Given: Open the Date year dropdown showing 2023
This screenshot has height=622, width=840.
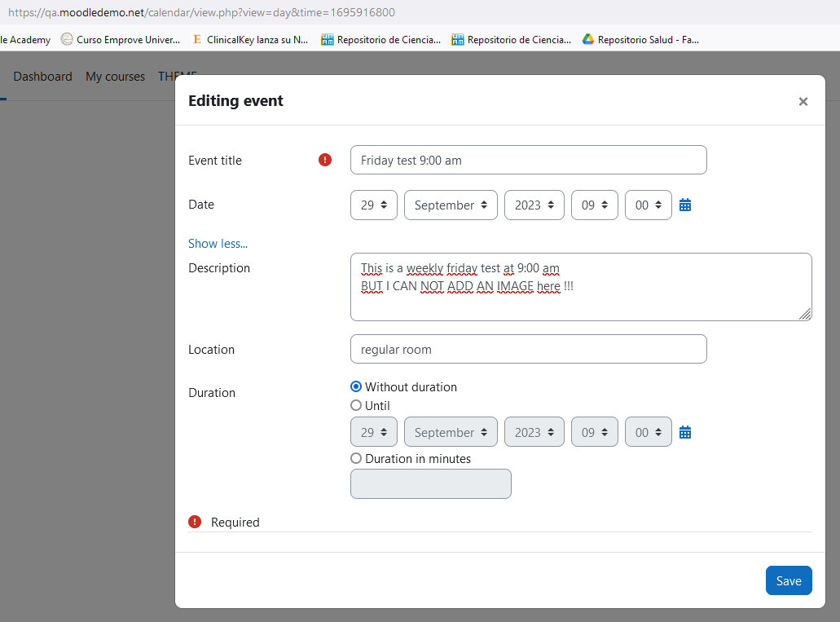Looking at the screenshot, I should coord(534,205).
